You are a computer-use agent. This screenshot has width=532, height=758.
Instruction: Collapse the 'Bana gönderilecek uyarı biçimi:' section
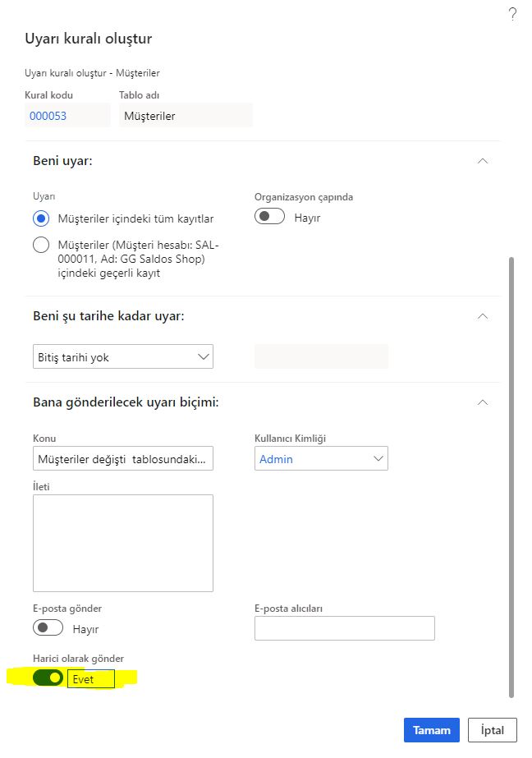[x=482, y=402]
